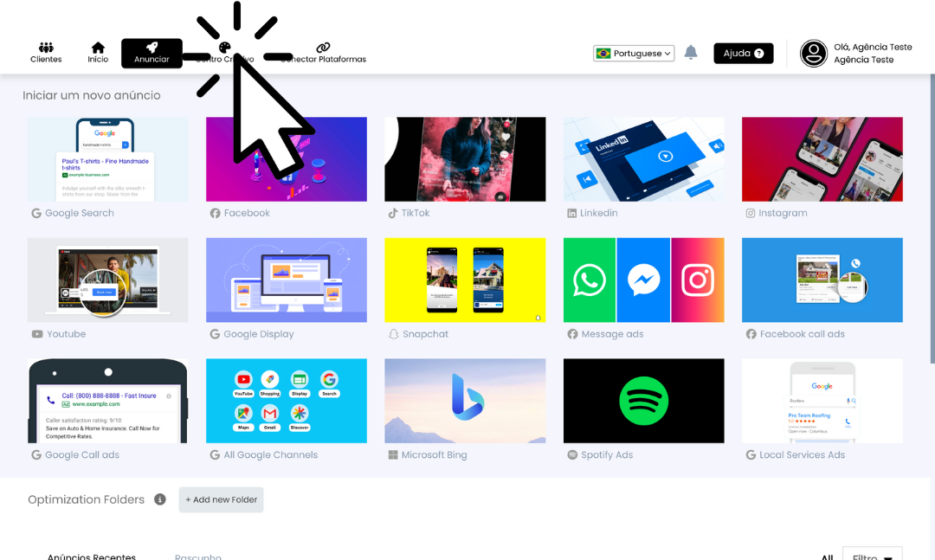Open the user profile avatar icon
This screenshot has width=935, height=560.
click(x=814, y=54)
